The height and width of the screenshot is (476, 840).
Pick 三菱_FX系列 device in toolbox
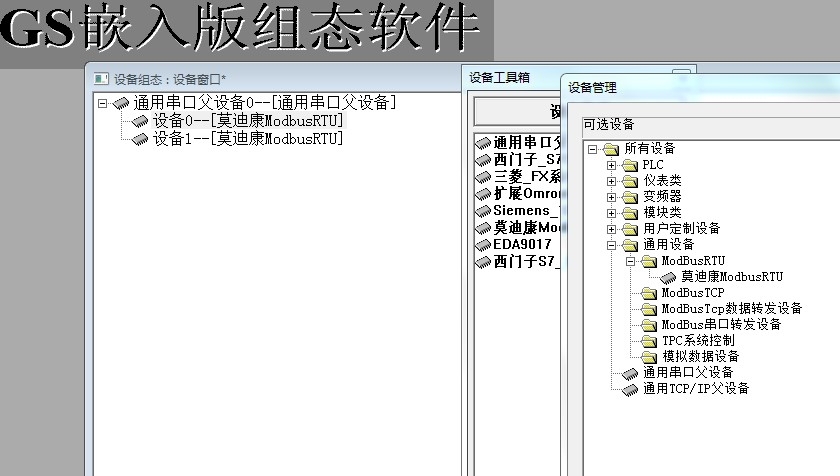(x=527, y=176)
